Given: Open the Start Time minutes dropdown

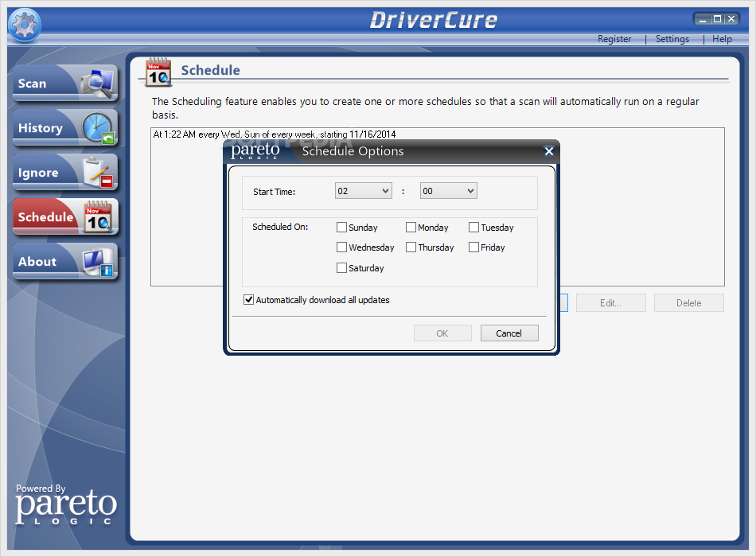Looking at the screenshot, I should pos(448,191).
